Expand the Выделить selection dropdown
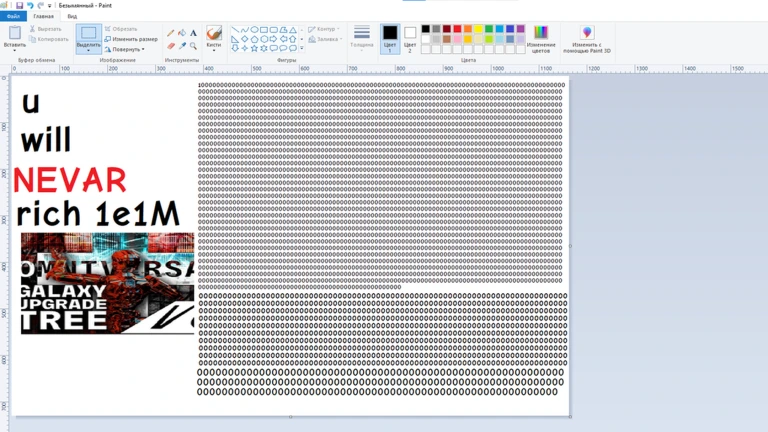The height and width of the screenshot is (432, 768). coord(88,50)
